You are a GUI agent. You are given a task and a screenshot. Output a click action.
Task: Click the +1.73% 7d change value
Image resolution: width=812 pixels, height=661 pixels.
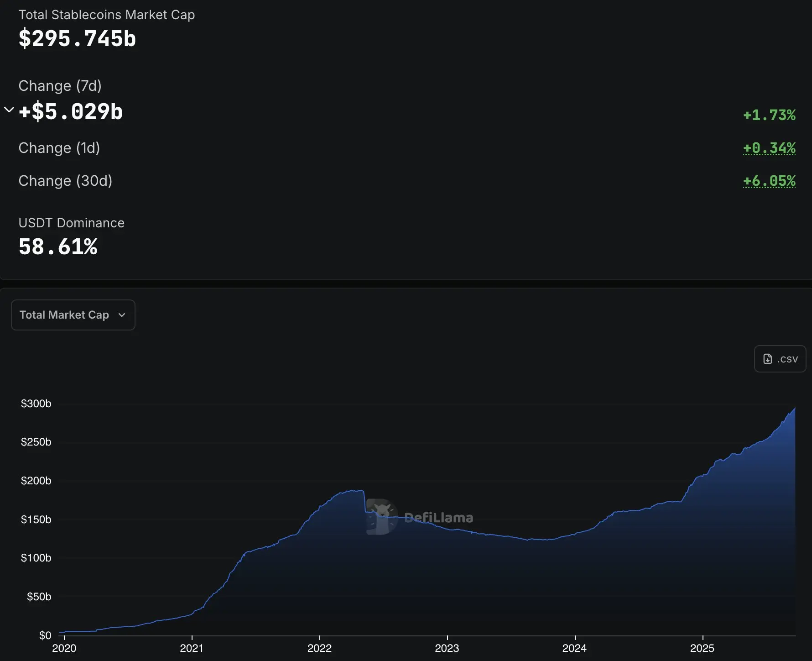[769, 115]
